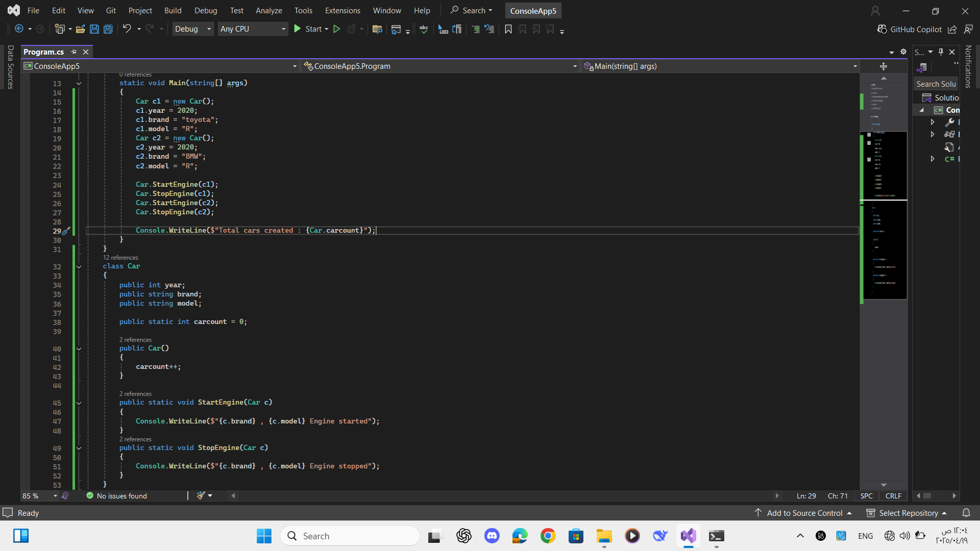Open the Build menu
This screenshot has width=980, height=551.
(173, 10)
